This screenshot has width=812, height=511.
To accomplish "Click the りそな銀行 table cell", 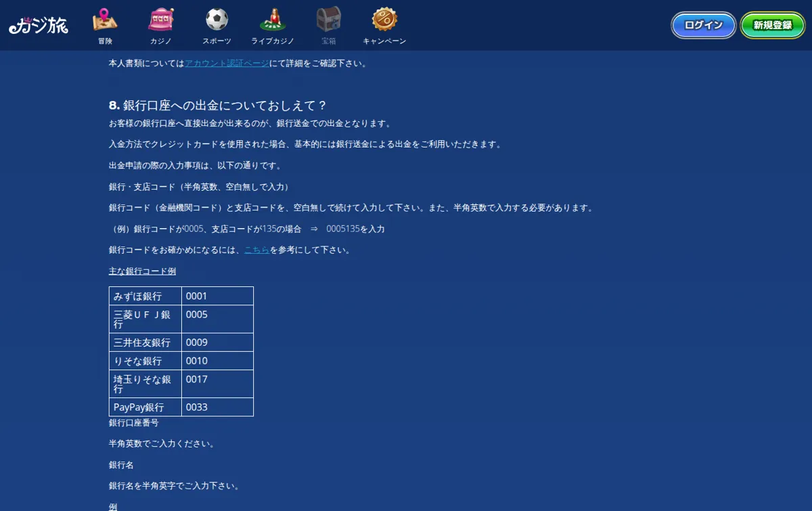I will tap(145, 361).
